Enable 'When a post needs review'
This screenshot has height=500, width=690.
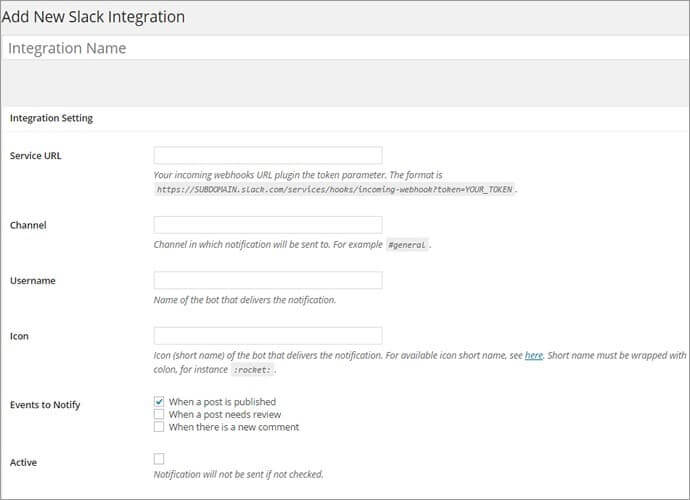click(x=159, y=414)
